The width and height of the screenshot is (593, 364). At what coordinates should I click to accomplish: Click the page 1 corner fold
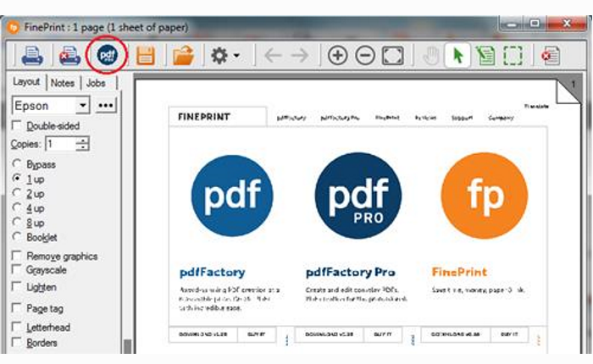click(x=568, y=90)
